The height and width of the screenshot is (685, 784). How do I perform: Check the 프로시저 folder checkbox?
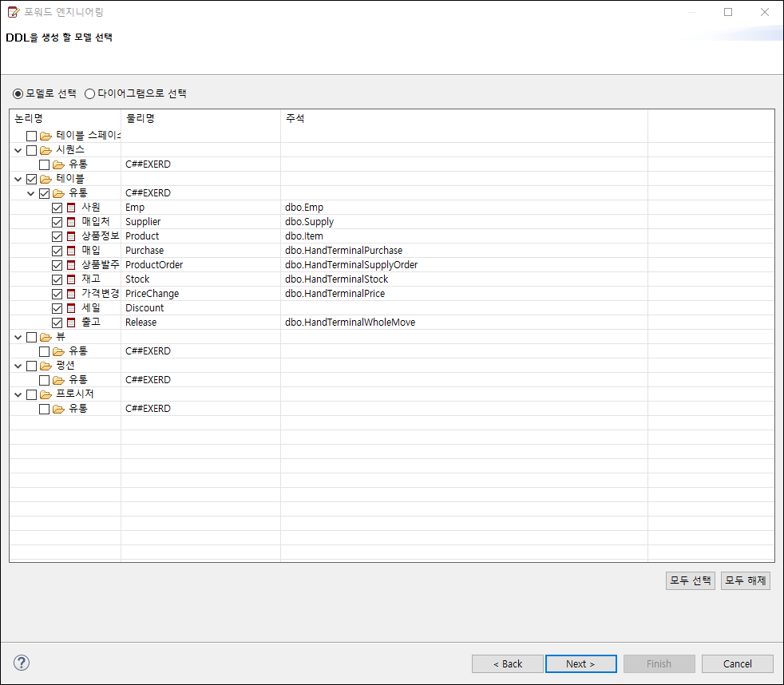tap(31, 394)
